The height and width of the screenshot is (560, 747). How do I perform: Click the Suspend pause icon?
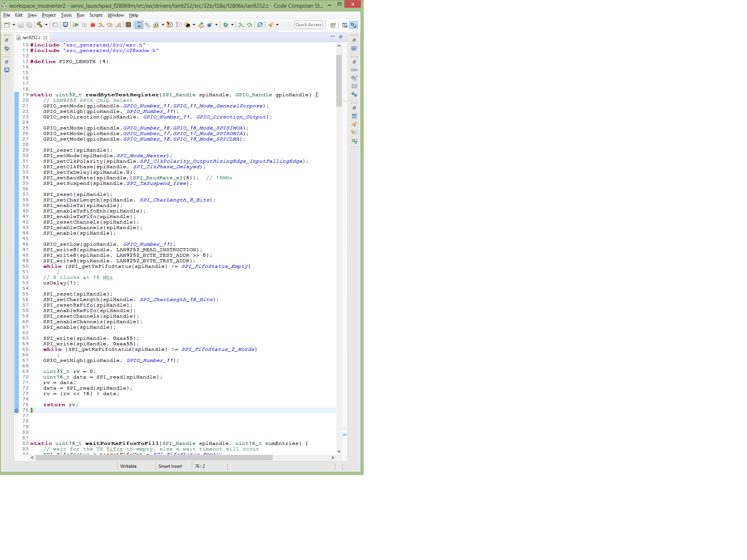coord(84,25)
